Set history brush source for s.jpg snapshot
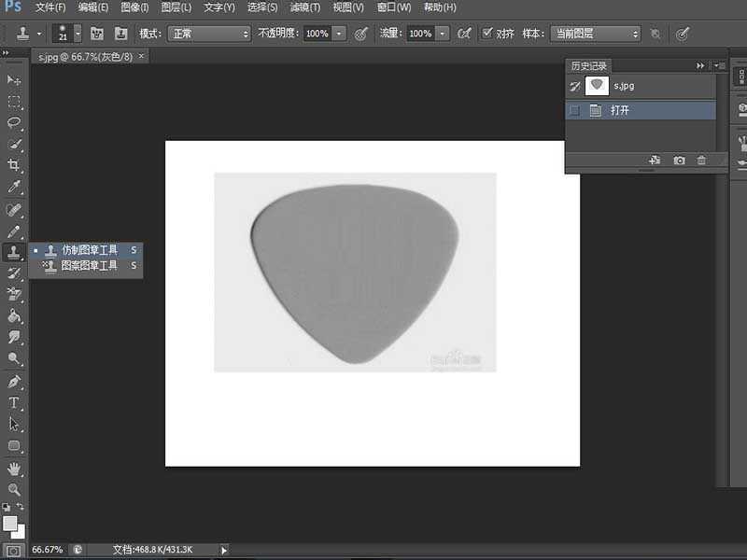747x560 pixels. tap(575, 86)
